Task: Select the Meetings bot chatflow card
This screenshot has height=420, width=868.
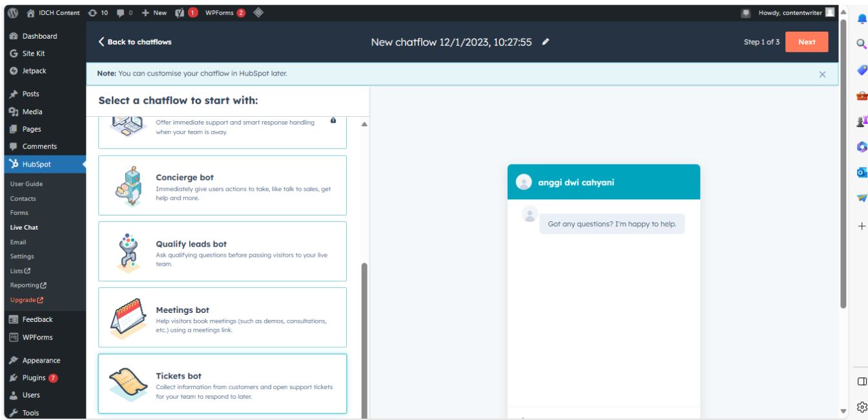Action: point(222,317)
